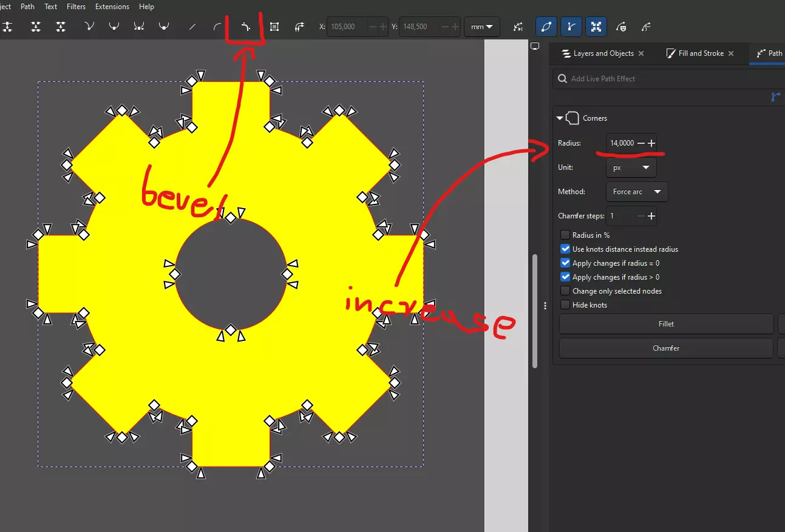Open the Extensions menu
This screenshot has height=532, width=785.
[112, 7]
